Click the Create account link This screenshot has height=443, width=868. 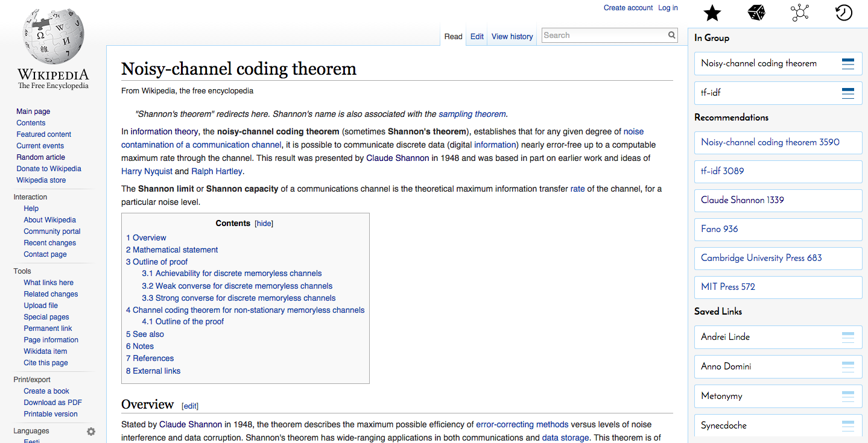(x=628, y=8)
